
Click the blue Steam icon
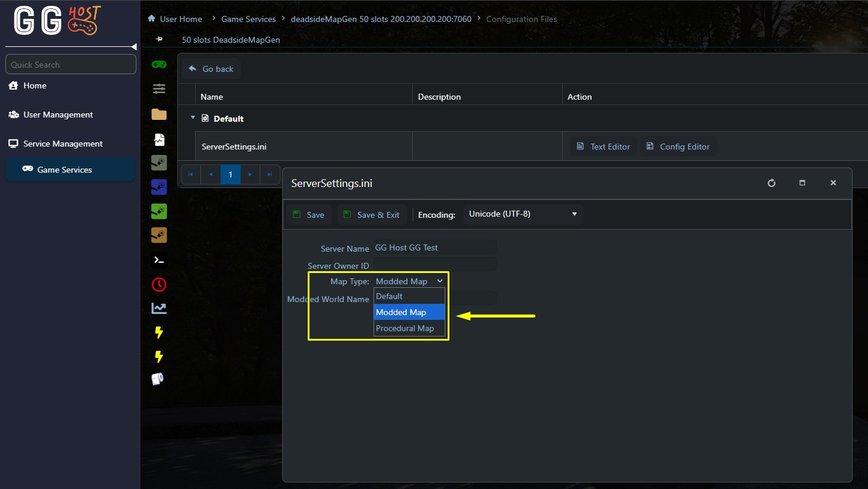point(159,187)
